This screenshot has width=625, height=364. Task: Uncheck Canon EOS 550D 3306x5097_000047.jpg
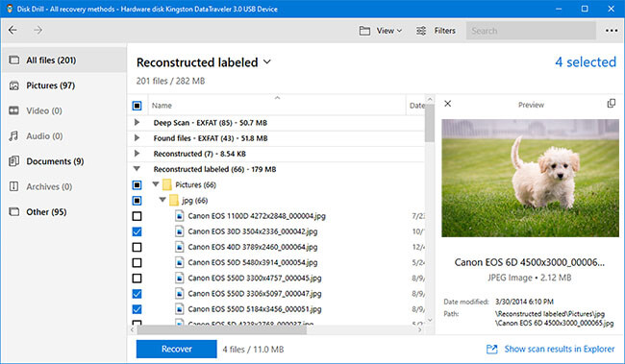[137, 294]
